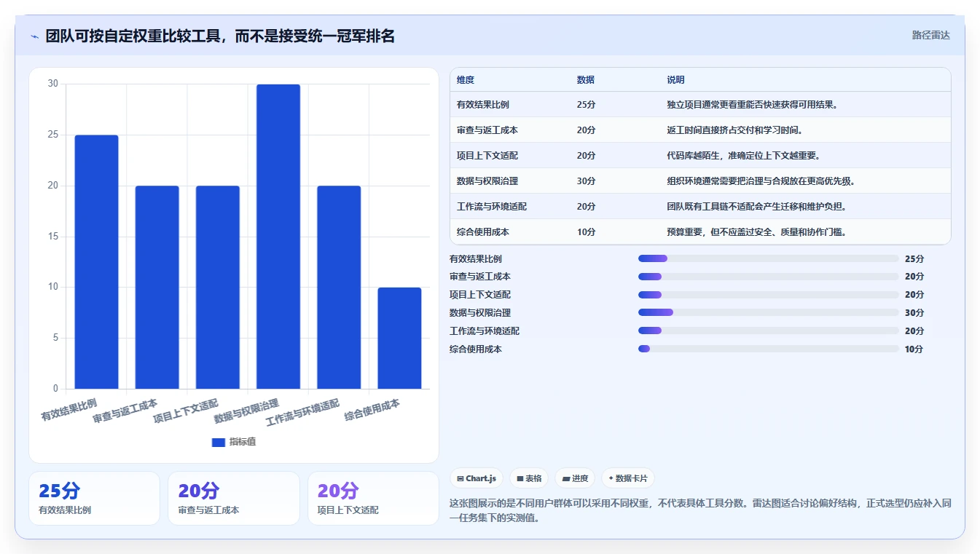Open the 20分 审查与返工成本 data card

(x=234, y=498)
